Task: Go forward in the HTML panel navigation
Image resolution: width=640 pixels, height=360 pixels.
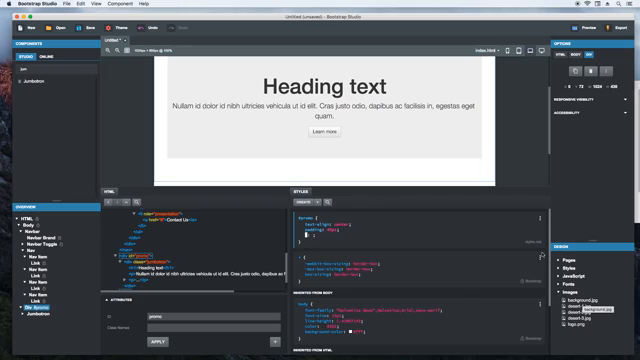Action: click(117, 202)
